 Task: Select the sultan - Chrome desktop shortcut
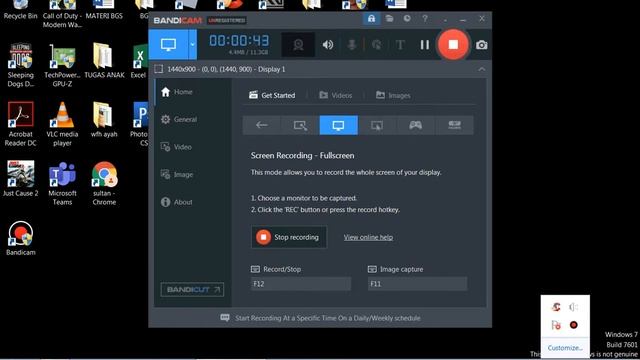click(104, 184)
